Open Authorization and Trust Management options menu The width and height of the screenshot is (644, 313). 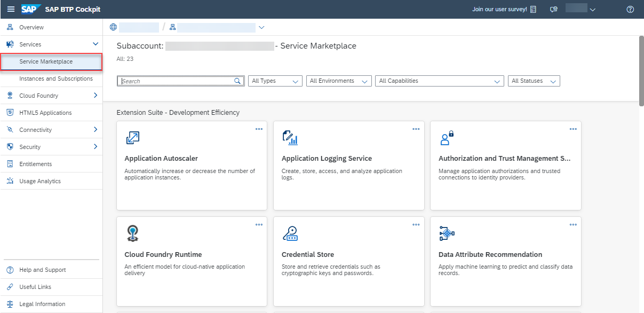click(573, 129)
